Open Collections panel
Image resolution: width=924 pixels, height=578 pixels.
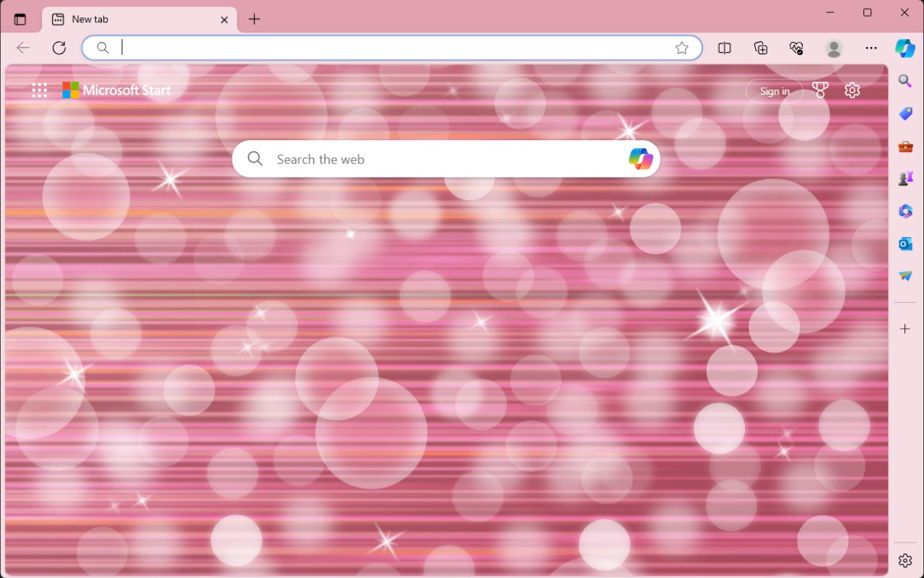pos(761,48)
